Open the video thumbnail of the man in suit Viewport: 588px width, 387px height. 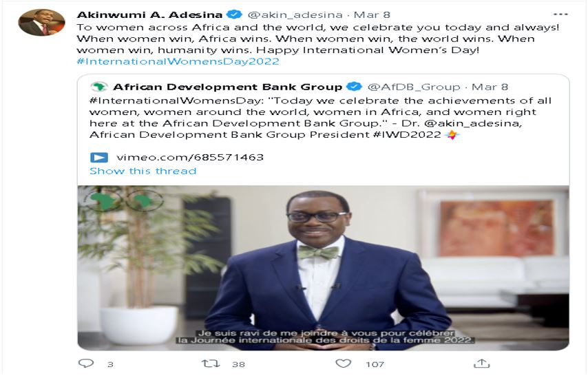(323, 268)
